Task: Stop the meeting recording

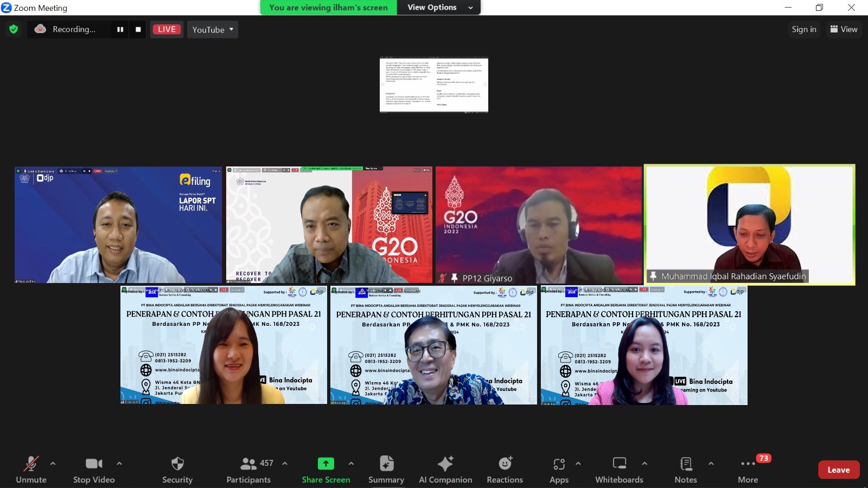Action: 138,29
